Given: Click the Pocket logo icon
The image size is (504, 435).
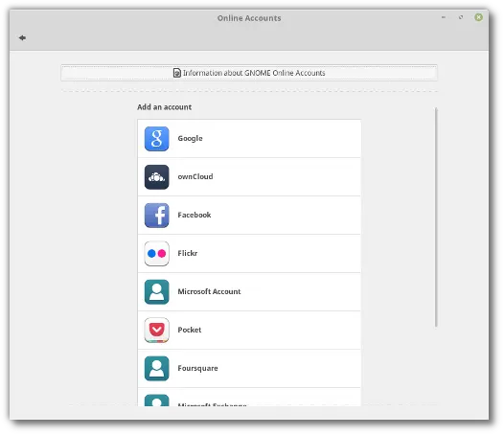Looking at the screenshot, I should 156,330.
